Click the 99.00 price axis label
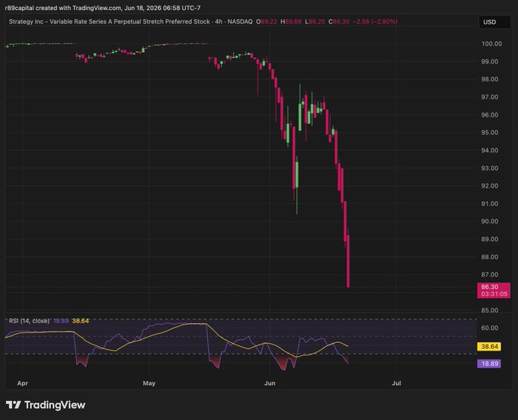 (x=490, y=62)
